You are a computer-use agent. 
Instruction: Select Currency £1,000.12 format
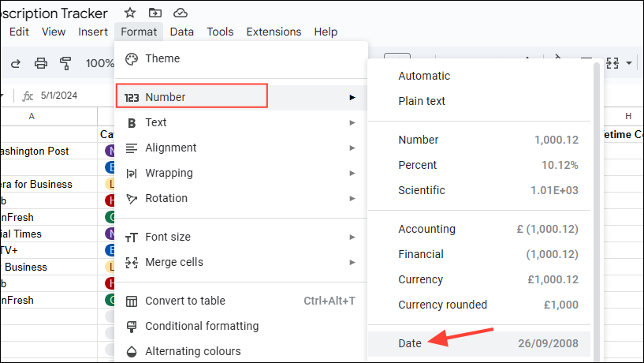[479, 279]
